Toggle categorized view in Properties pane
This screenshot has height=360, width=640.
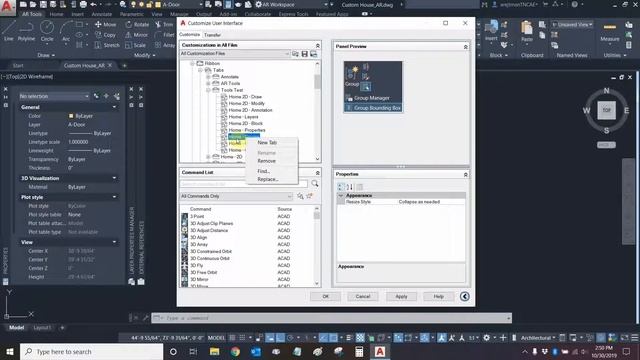pyautogui.click(x=341, y=187)
